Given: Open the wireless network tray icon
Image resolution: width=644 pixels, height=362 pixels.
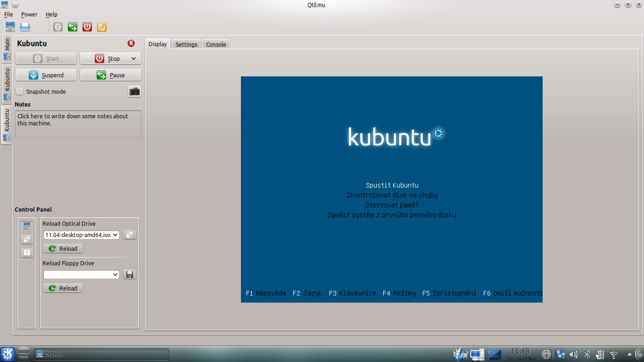Looking at the screenshot, I should [614, 354].
